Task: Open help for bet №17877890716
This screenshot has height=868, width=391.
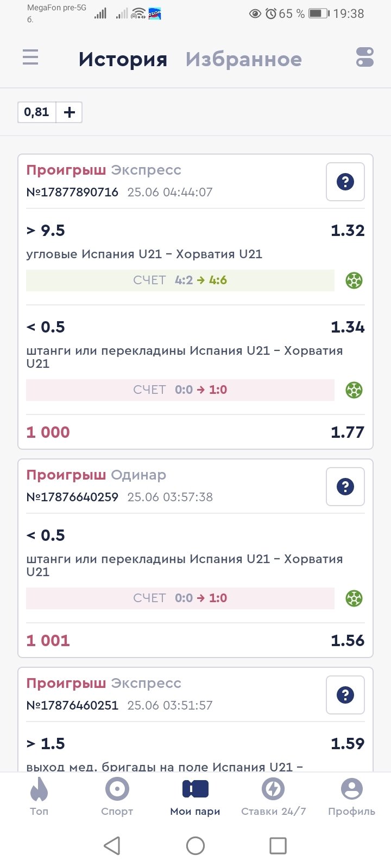Action: click(x=345, y=182)
